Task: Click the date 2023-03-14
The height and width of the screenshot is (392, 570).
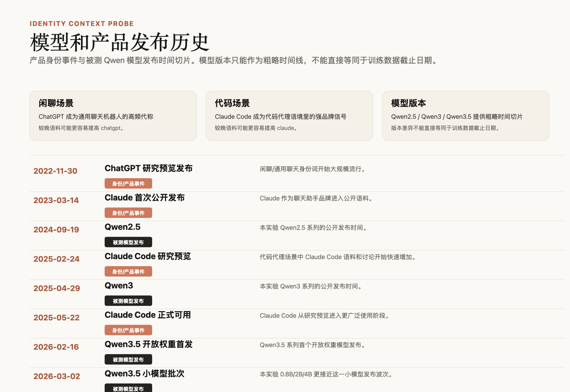Action: (x=56, y=200)
